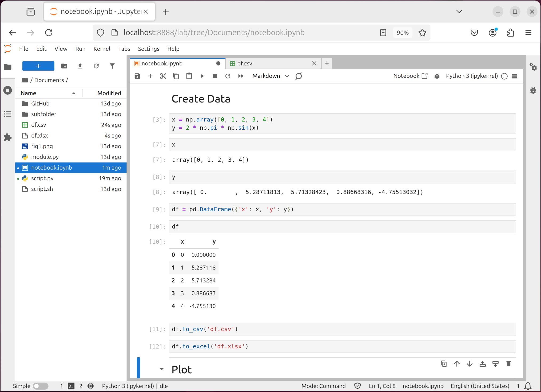The image size is (541, 392).
Task: Open debugger panel in right sidebar
Action: click(533, 90)
